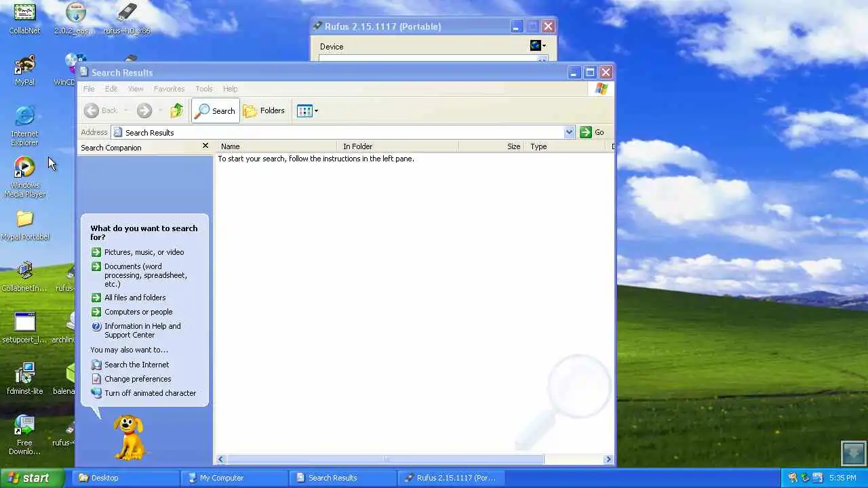The width and height of the screenshot is (868, 488).
Task: Sort results by Name column
Action: pyautogui.click(x=277, y=146)
